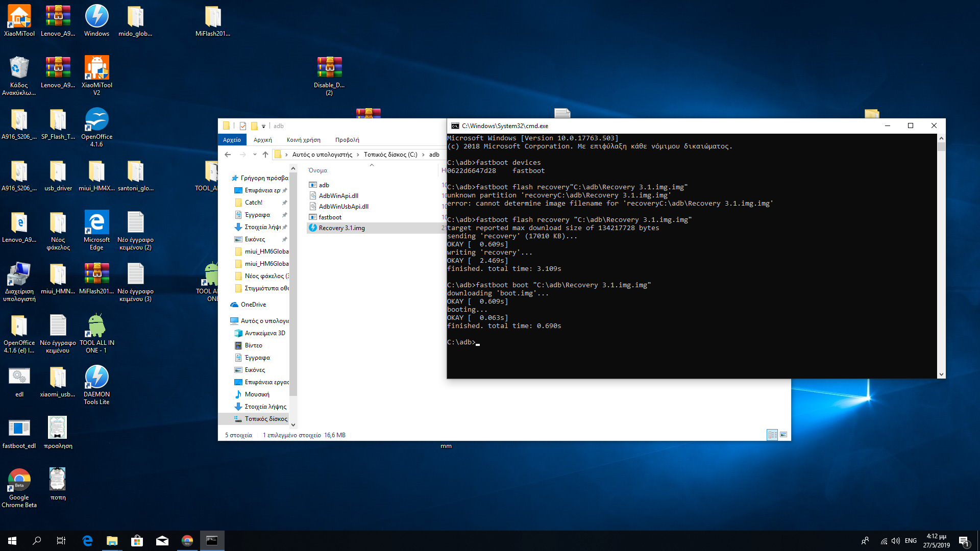This screenshot has height=551, width=980.
Task: Expand the breadcrumb chevron after Τοπικός δίσκος (C:)
Action: click(423, 155)
